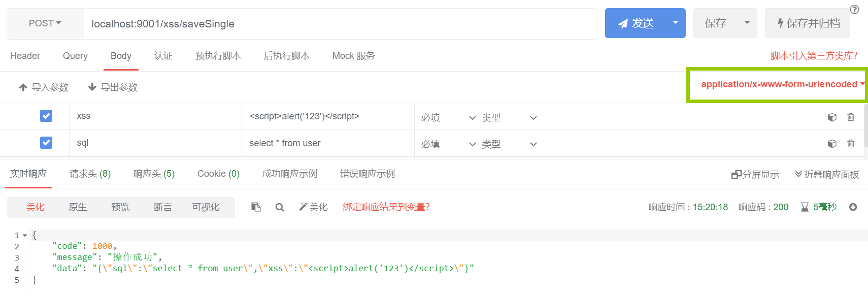Select the Body tab

click(121, 56)
